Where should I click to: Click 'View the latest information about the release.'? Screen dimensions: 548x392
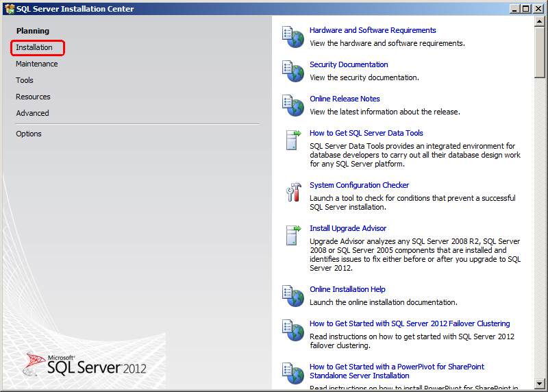pos(385,112)
